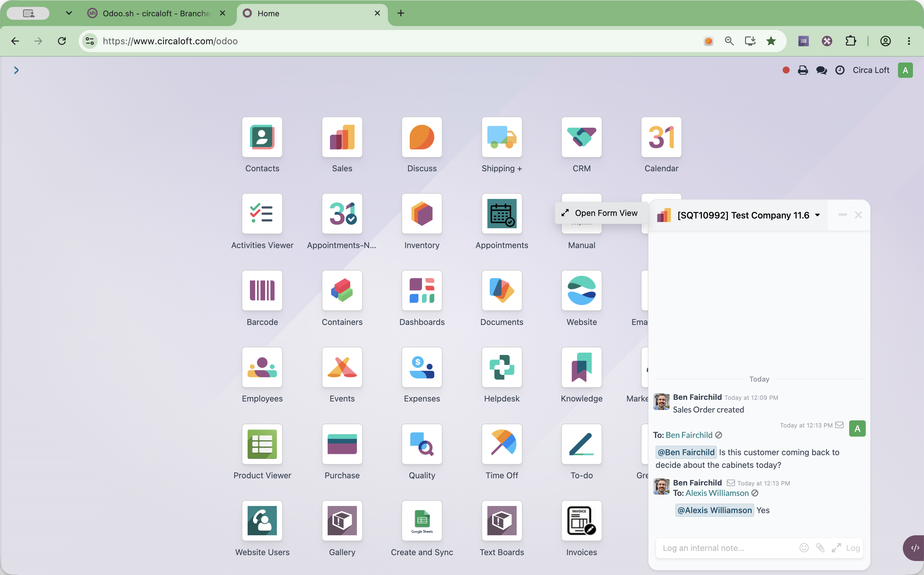Open the Invoices app
This screenshot has height=575, width=924.
click(581, 521)
